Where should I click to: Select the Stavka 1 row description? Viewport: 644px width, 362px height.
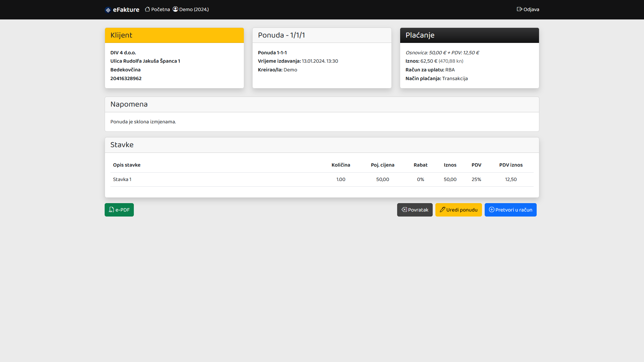tap(122, 179)
